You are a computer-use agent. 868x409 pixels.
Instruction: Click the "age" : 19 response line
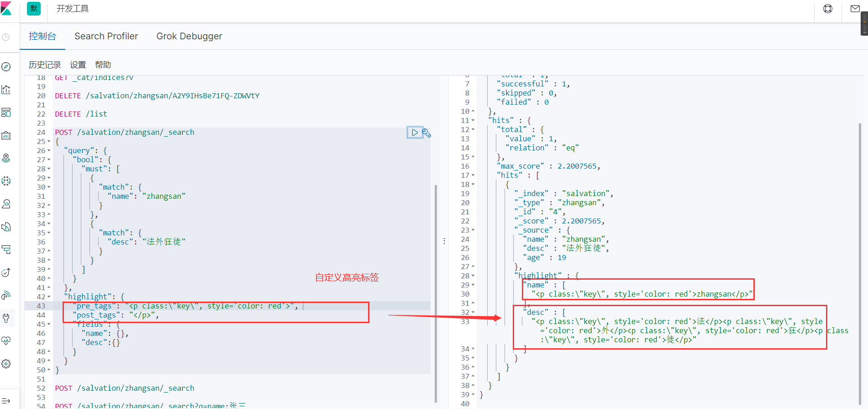(544, 258)
